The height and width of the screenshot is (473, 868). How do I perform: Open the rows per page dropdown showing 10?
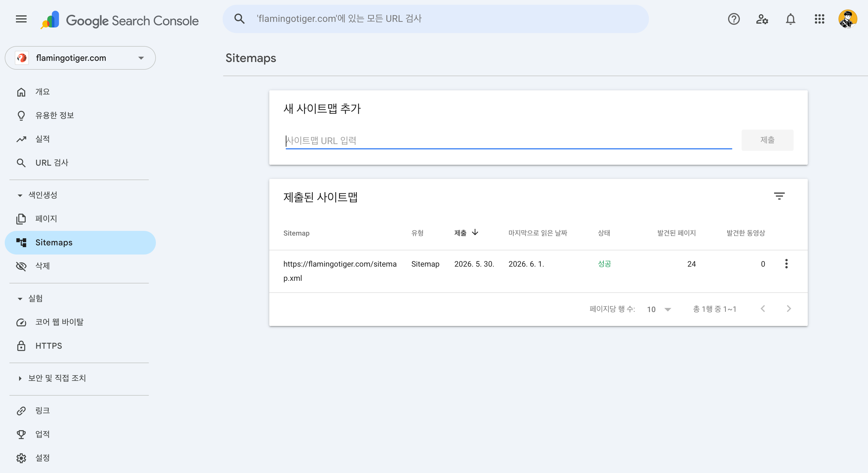[x=659, y=309]
